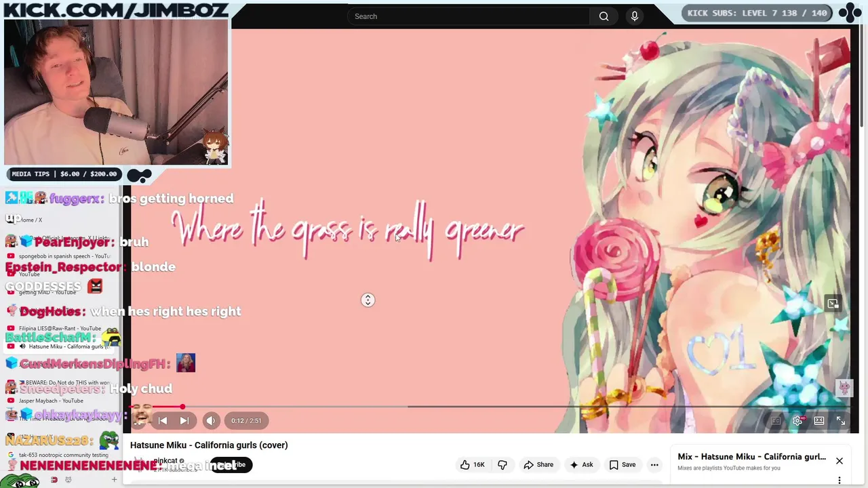Viewport: 868px width, 488px height.
Task: Mute the video with the volume icon
Action: [x=211, y=421]
